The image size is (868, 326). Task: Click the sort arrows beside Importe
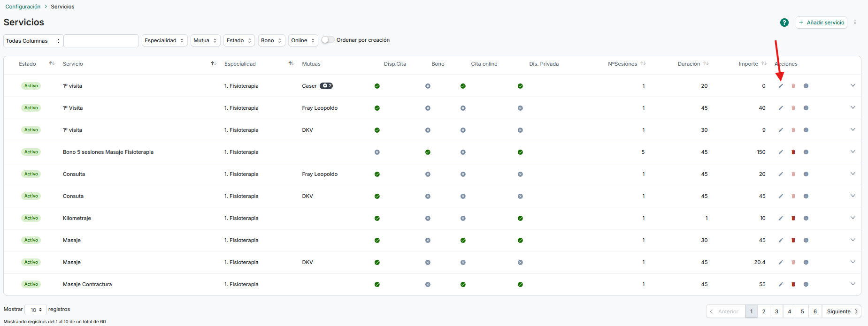pyautogui.click(x=764, y=64)
